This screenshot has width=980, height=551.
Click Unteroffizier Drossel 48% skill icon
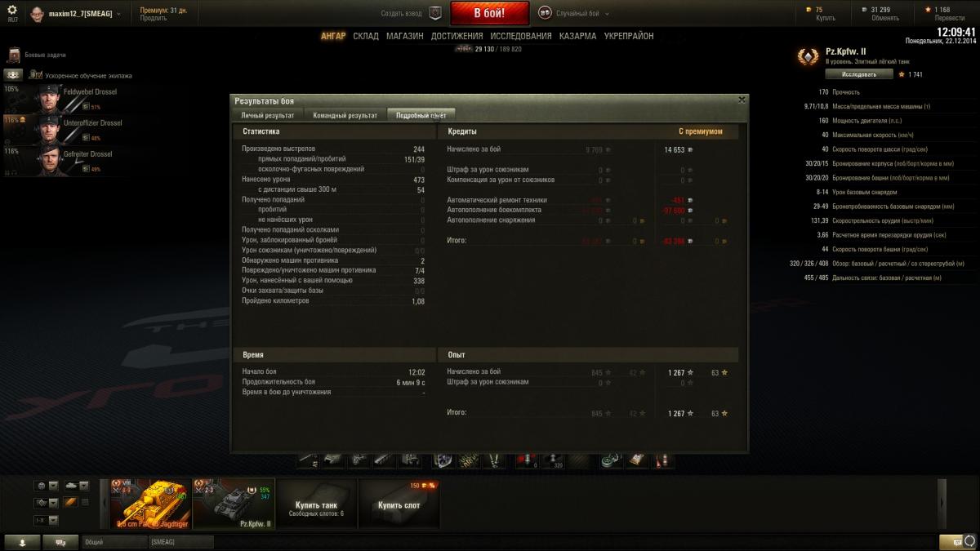(86, 138)
